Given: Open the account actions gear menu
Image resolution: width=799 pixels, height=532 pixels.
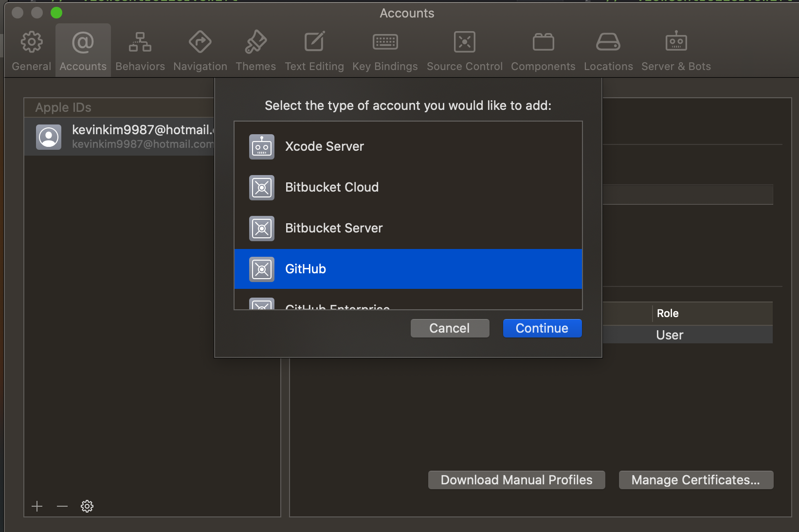Looking at the screenshot, I should coord(87,506).
